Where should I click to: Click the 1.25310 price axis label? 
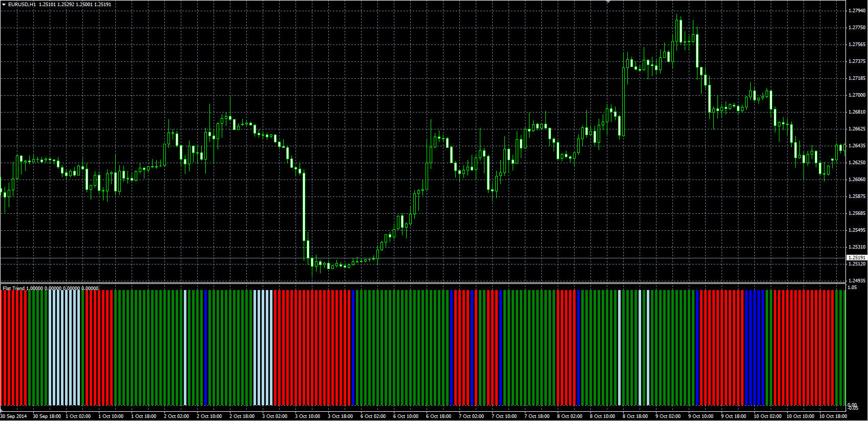point(857,247)
